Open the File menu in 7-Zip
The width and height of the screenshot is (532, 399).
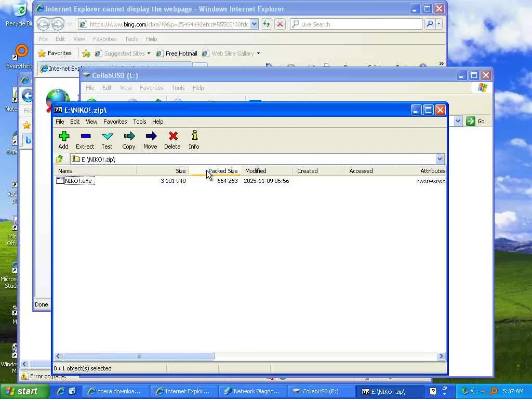coord(60,122)
